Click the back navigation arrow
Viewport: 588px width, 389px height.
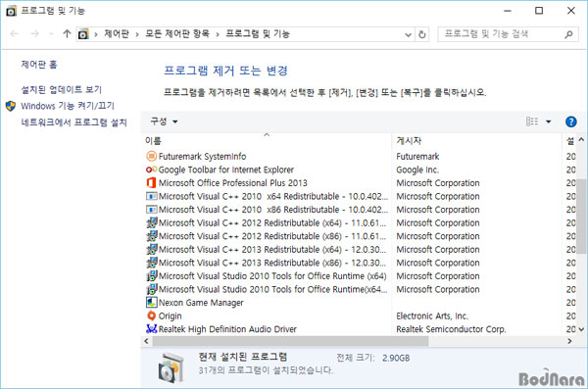point(15,33)
